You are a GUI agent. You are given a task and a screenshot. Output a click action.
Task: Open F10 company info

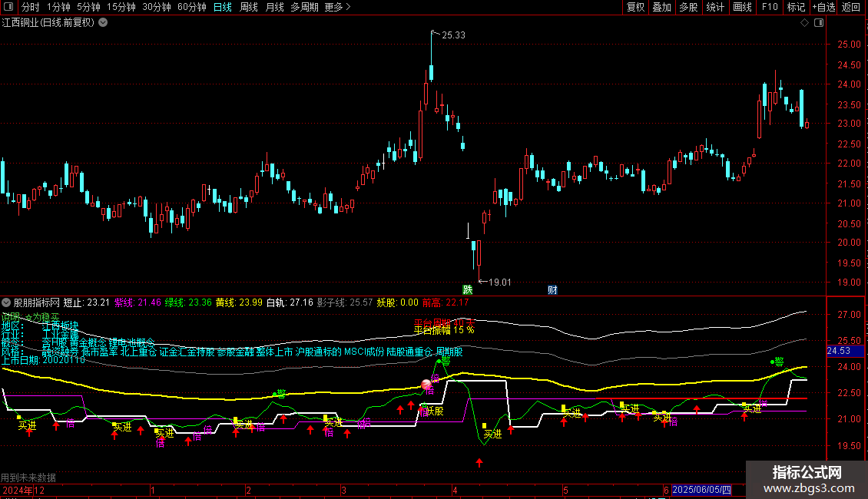pyautogui.click(x=770, y=7)
